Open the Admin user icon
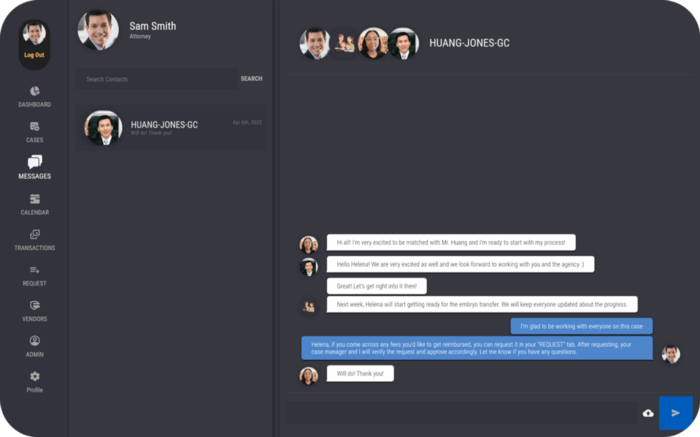The image size is (700, 437). (x=34, y=341)
